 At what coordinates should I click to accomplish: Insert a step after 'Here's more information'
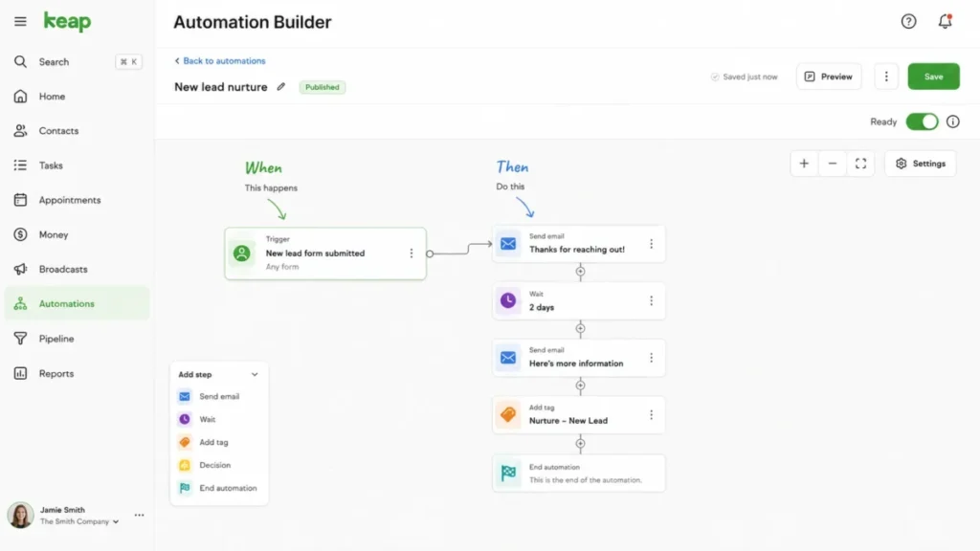tap(580, 386)
